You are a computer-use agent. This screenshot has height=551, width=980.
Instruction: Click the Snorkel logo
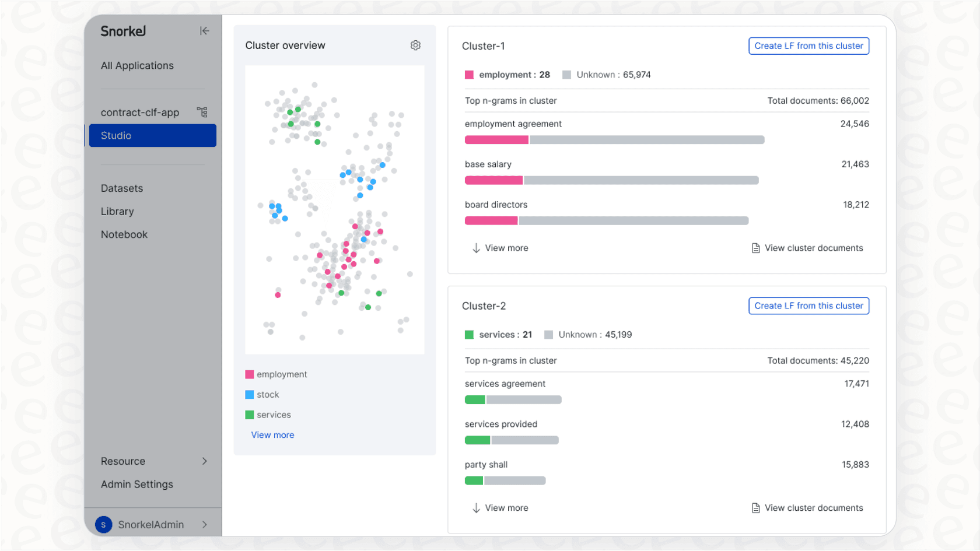(x=123, y=31)
